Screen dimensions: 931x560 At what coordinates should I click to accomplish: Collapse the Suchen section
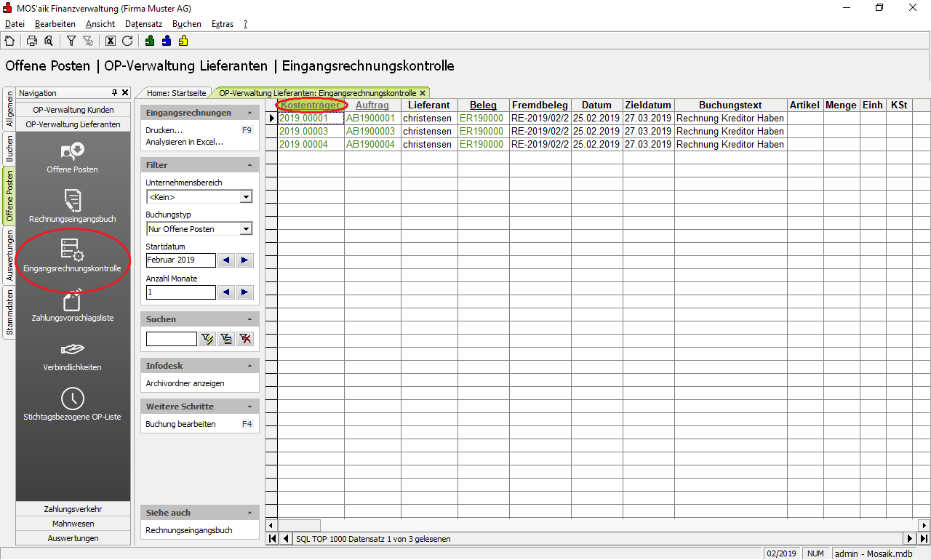[x=250, y=319]
